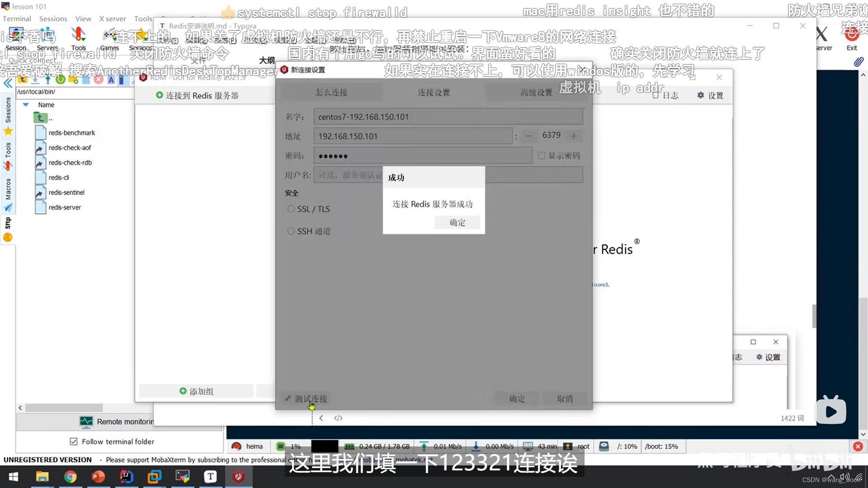Click Typora icon in Windows taskbar
The height and width of the screenshot is (488, 868).
pos(210,476)
